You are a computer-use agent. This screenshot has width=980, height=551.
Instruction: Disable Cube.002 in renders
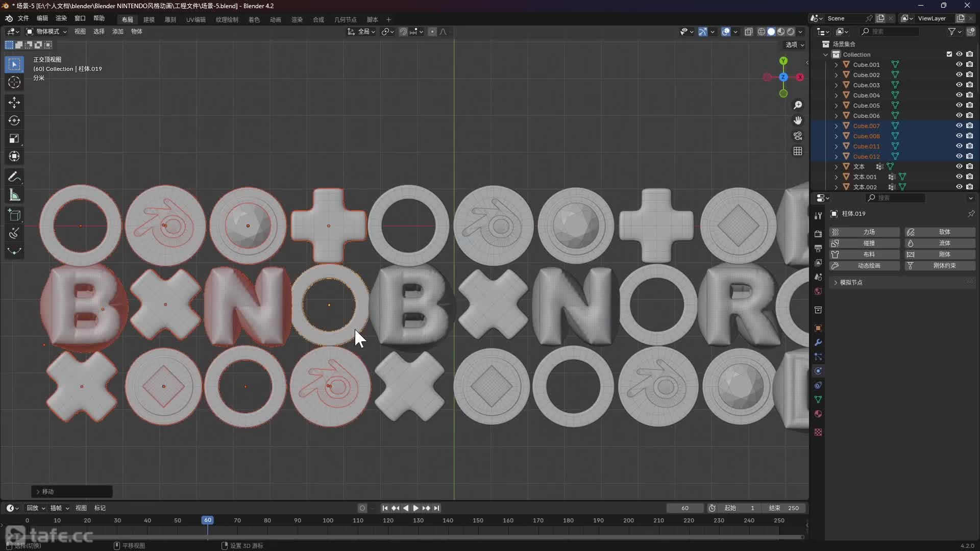point(969,75)
